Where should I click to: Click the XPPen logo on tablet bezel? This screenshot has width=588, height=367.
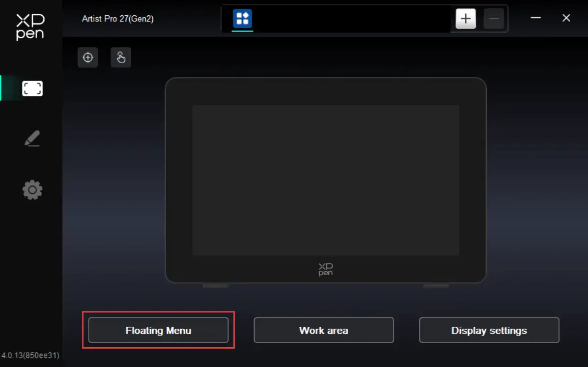[x=325, y=269]
